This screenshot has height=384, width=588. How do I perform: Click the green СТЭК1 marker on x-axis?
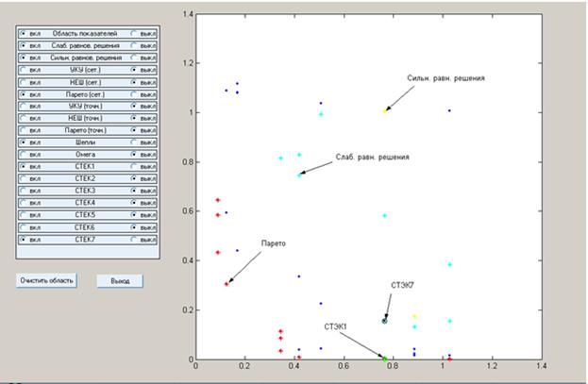coord(384,358)
